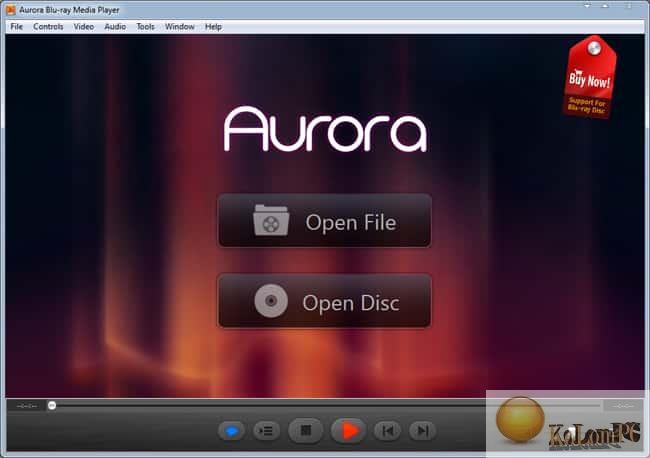
Task: Show the playlist using the list icon
Action: pyautogui.click(x=266, y=431)
